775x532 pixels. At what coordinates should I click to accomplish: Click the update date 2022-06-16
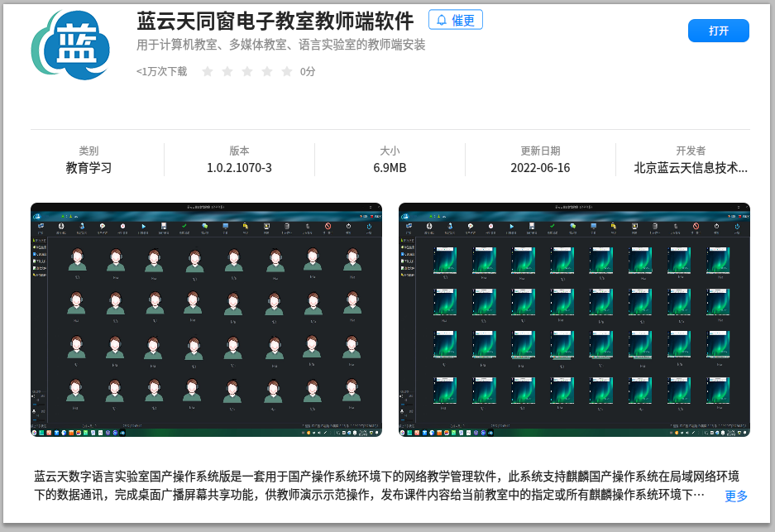[540, 168]
